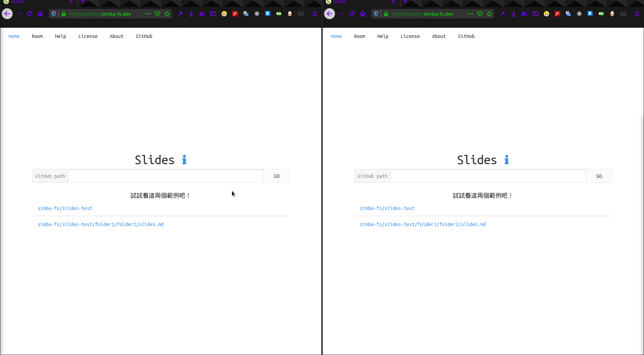This screenshot has height=355, width=644.
Task: Bookmark page with star in left window
Action: tap(167, 14)
